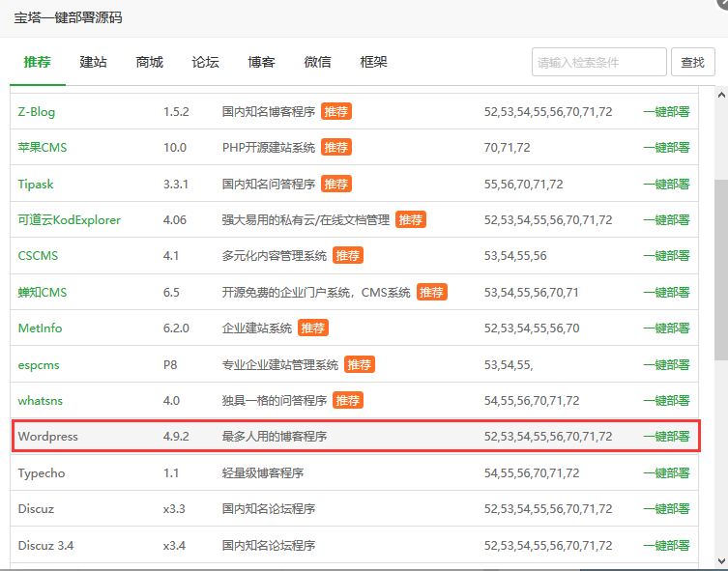Open the 蝉知CMS name link
Viewport: 728px width, 571px height.
pos(43,292)
